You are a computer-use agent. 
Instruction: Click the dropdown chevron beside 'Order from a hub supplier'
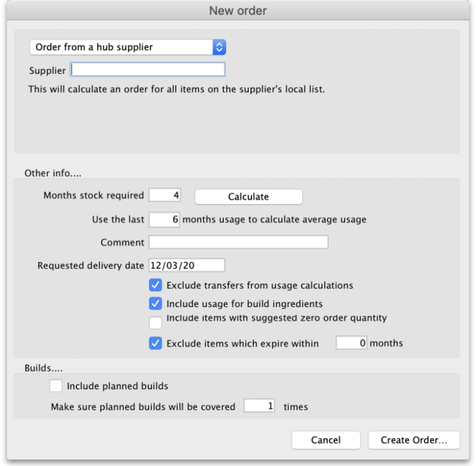coord(219,47)
